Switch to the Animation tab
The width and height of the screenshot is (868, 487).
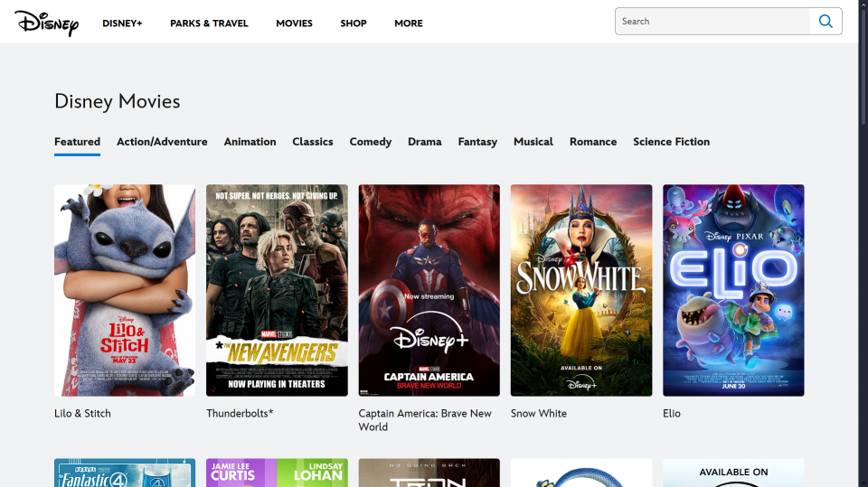coord(250,142)
